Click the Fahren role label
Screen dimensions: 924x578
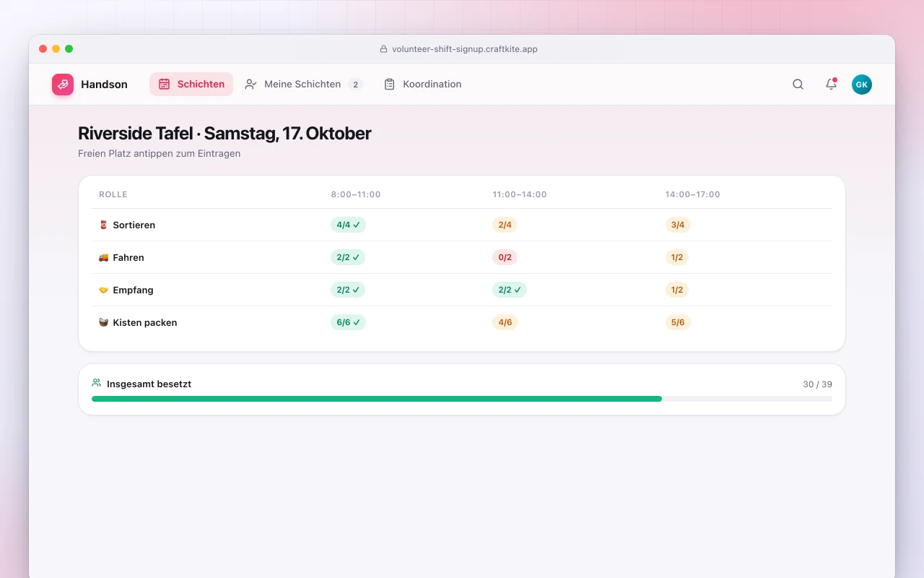128,257
